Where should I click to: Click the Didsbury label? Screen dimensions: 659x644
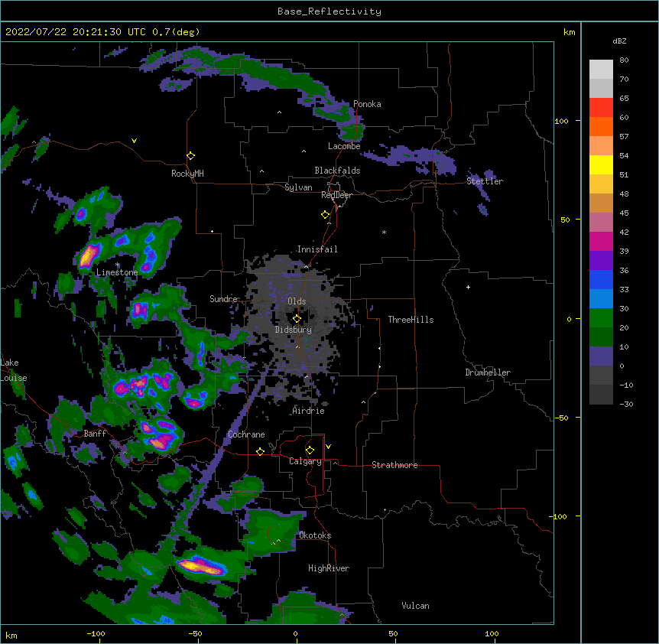pos(294,330)
